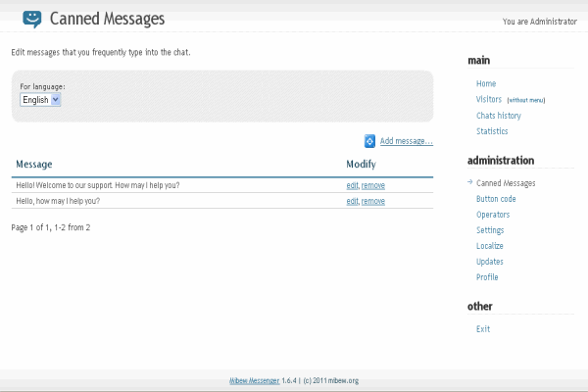Image resolution: width=588 pixels, height=392 pixels.
Task: Click the Add message... link
Action: pos(406,141)
